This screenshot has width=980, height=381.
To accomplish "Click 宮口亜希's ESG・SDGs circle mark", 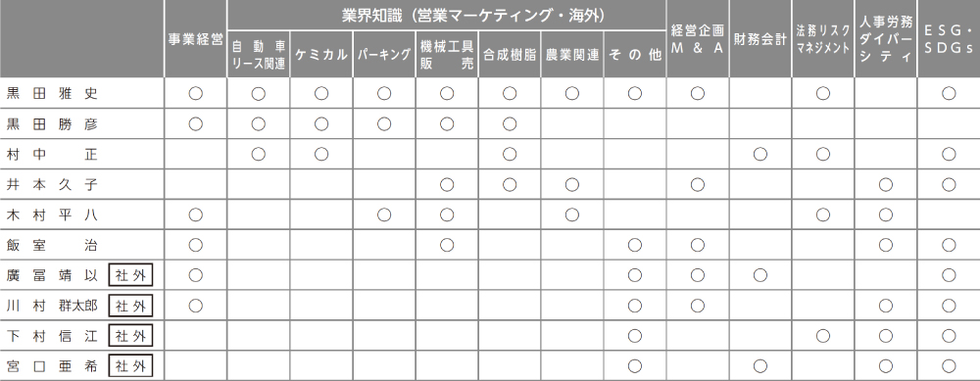I will tap(949, 366).
